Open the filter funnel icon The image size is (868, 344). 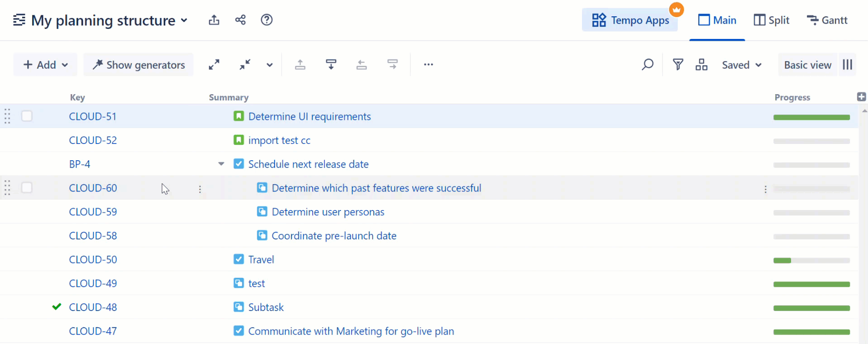tap(677, 65)
